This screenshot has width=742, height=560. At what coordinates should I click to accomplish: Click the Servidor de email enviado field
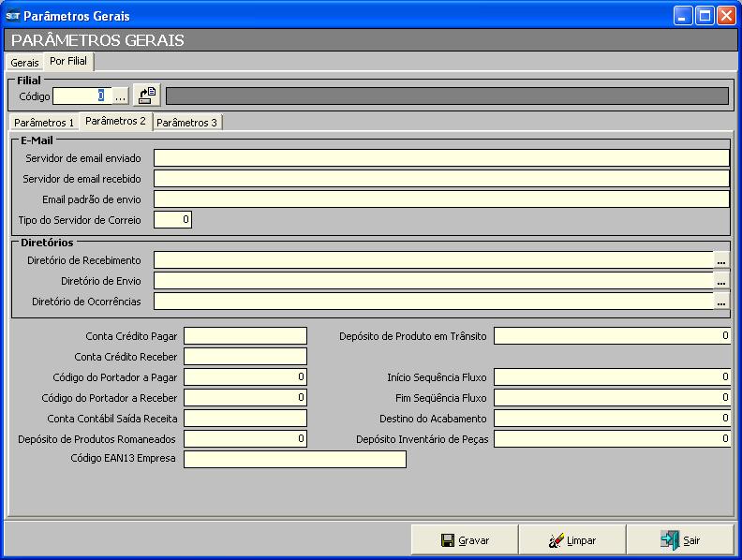pyautogui.click(x=440, y=158)
